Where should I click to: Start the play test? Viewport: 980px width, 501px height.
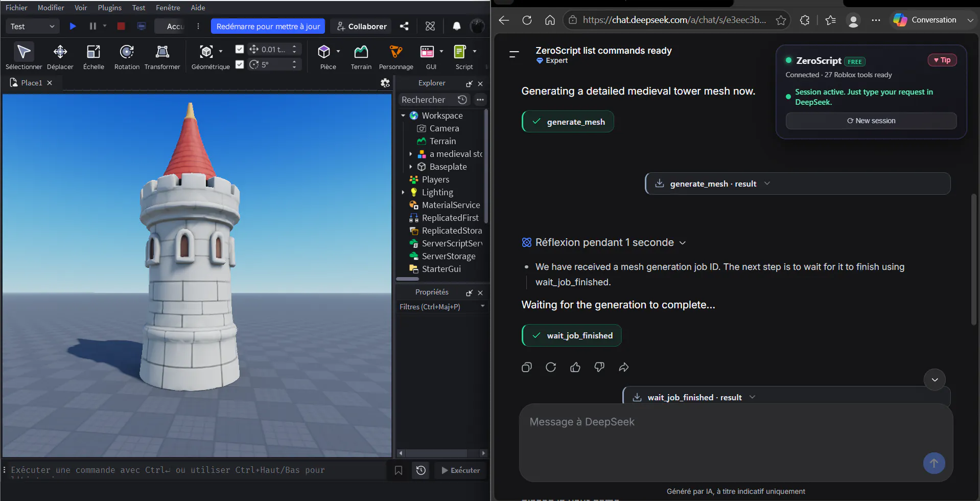click(73, 26)
